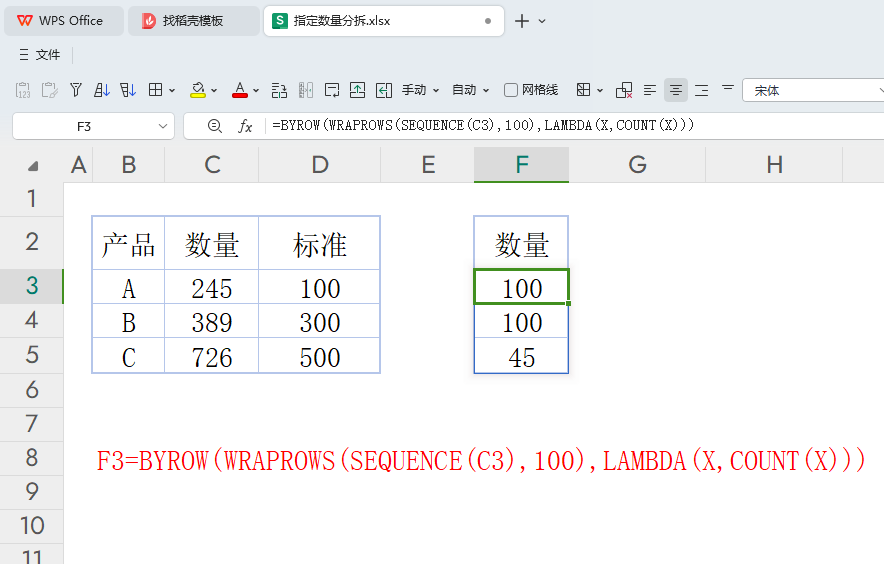The height and width of the screenshot is (564, 884).
Task: Select active cell F3 showing 100
Action: click(x=521, y=287)
